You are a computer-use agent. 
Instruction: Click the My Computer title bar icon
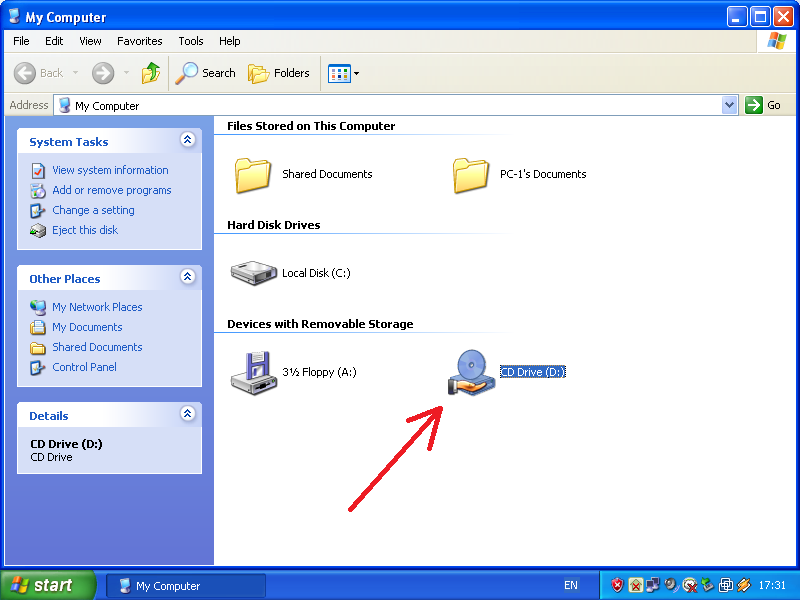pyautogui.click(x=14, y=16)
